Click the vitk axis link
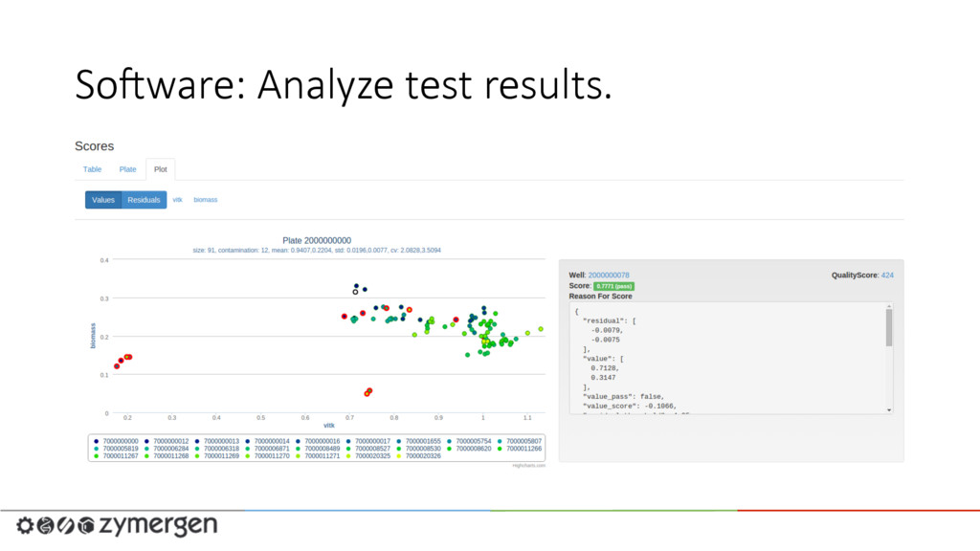This screenshot has height=551, width=980. [x=177, y=200]
